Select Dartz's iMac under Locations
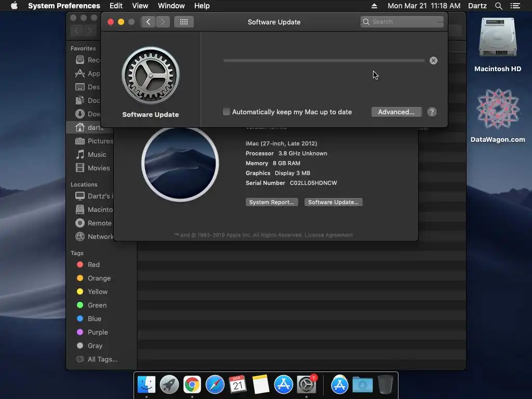 coord(94,196)
